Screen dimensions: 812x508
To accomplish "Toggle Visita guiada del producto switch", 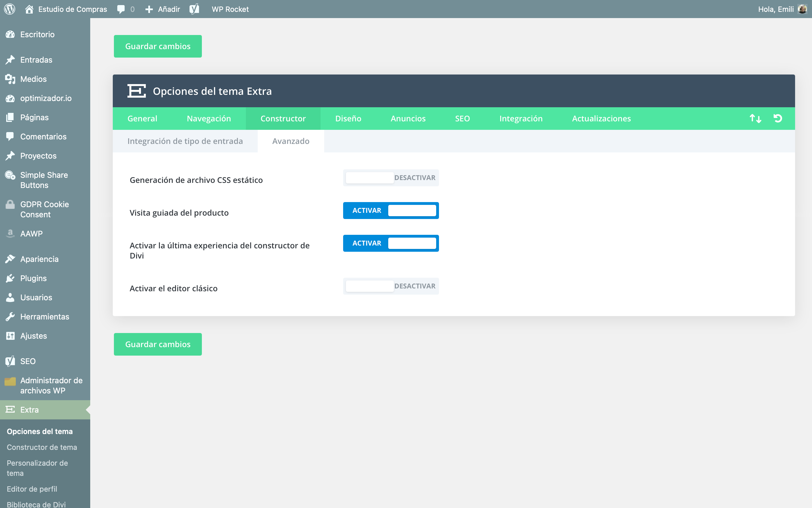I will [x=391, y=211].
